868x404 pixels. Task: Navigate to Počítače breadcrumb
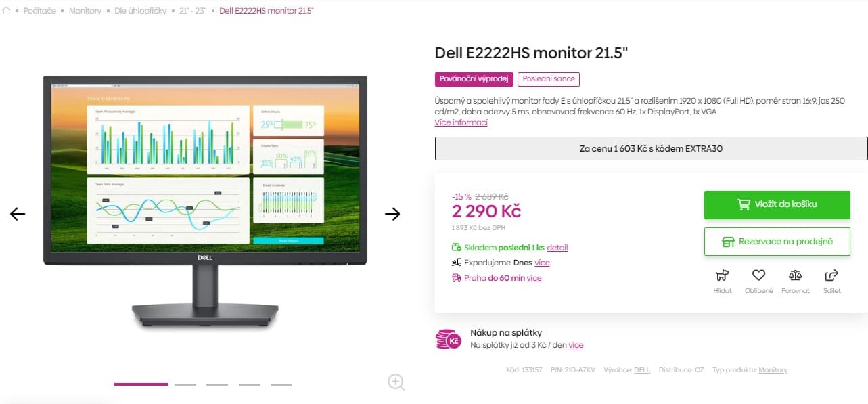(x=40, y=11)
